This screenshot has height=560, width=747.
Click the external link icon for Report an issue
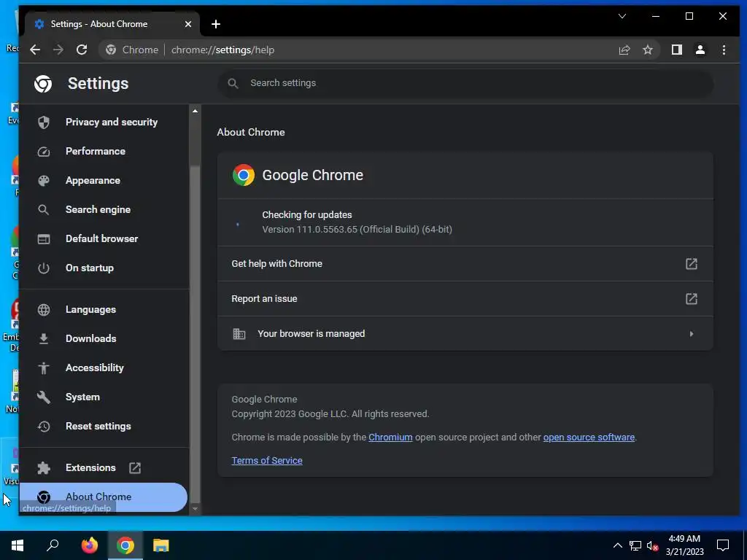(x=692, y=299)
